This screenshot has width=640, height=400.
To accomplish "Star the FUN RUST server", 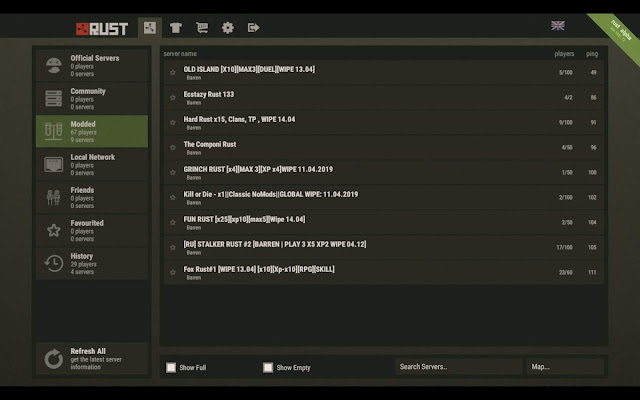I will click(x=173, y=222).
